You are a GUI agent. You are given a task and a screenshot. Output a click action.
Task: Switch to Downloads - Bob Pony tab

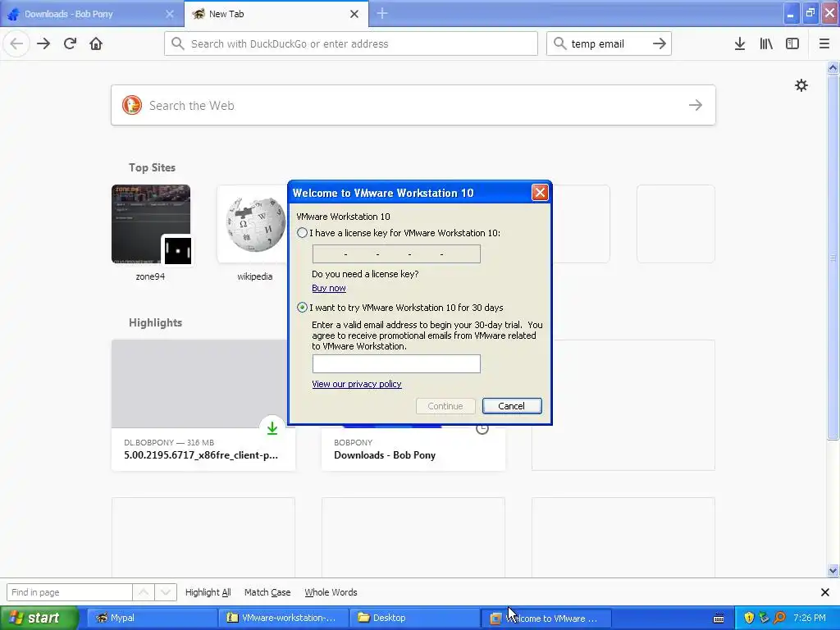(92, 14)
